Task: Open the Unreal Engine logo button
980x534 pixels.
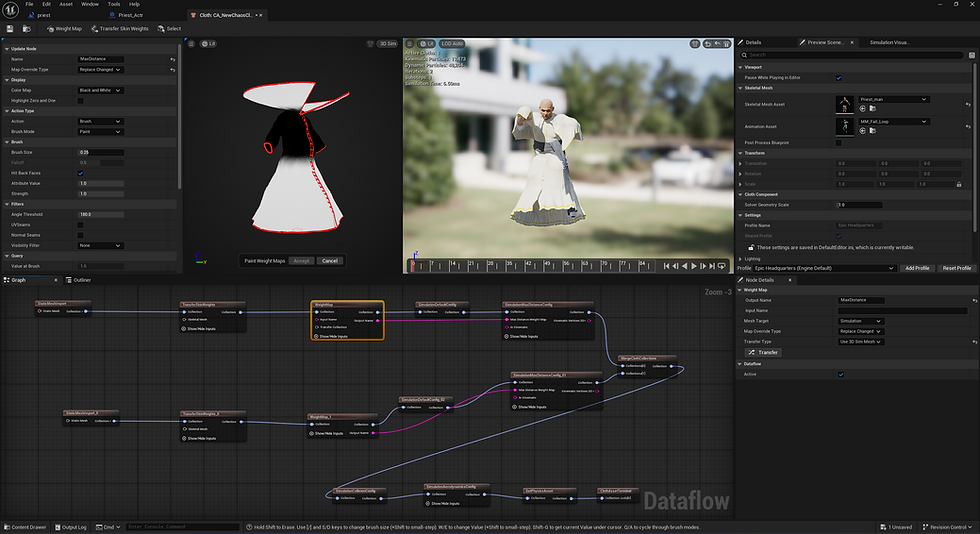Action: [11, 10]
